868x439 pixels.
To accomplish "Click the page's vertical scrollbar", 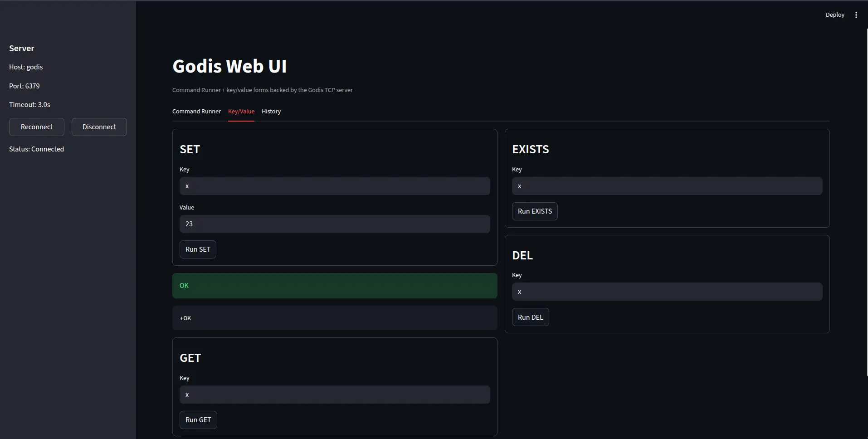I will (x=867, y=202).
